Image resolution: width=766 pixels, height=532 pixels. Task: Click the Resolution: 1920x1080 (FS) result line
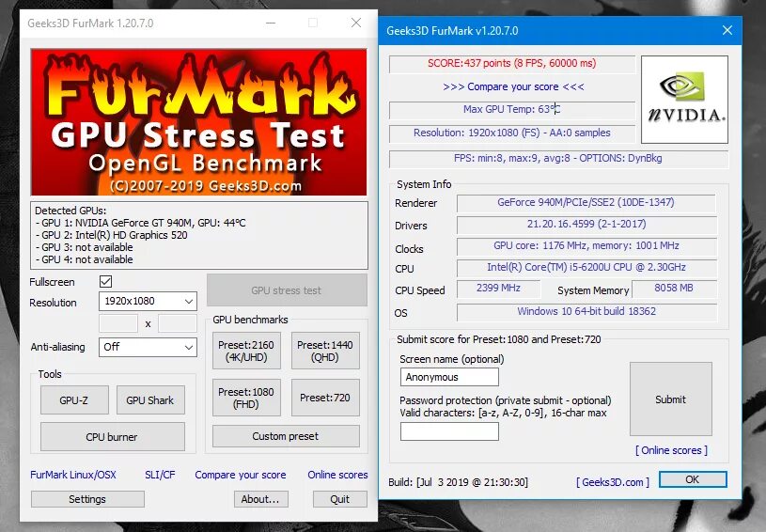(x=512, y=133)
